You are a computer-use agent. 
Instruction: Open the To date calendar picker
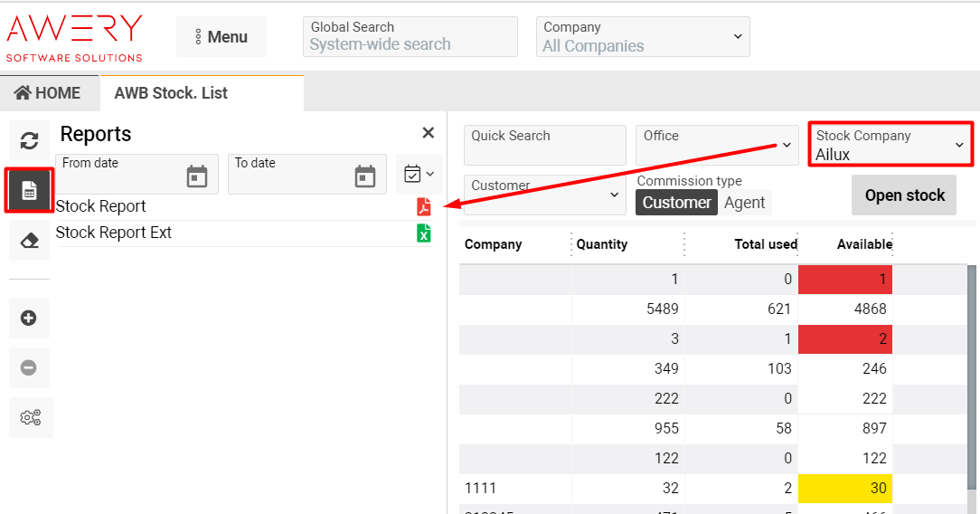365,176
